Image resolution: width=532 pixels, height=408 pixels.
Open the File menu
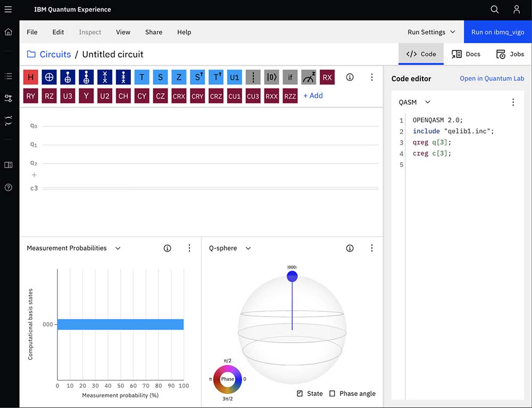tap(32, 32)
